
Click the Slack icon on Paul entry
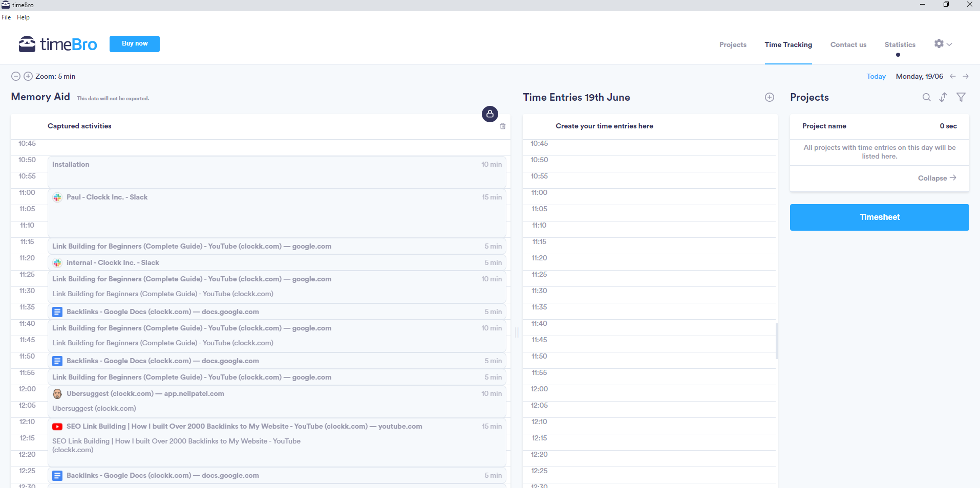(x=57, y=197)
